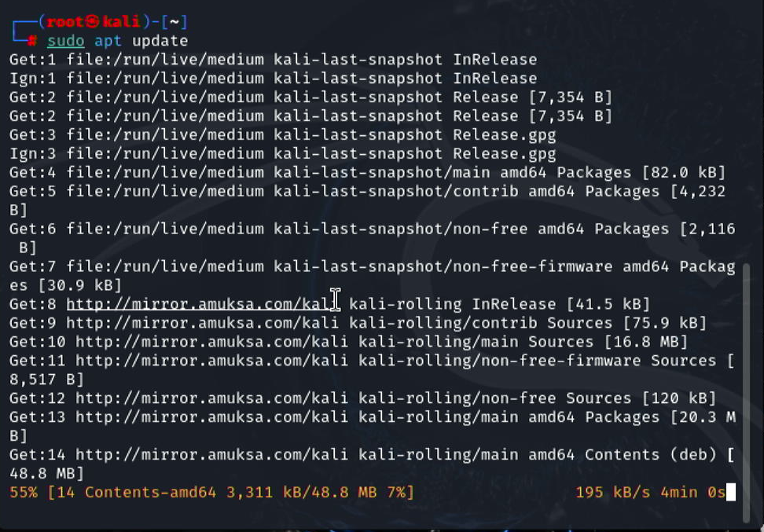This screenshot has height=532, width=764.
Task: Click the red 'root' prompt username
Action: coord(66,21)
